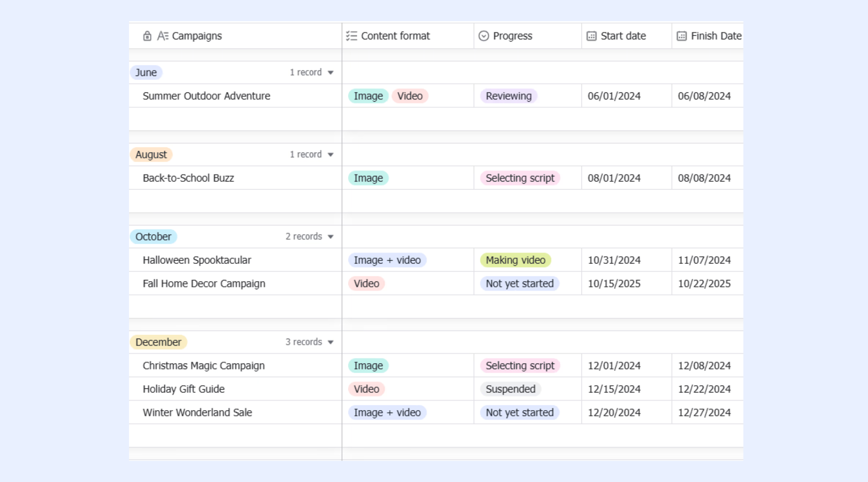Click the orange August group label
Image resolution: width=868 pixels, height=482 pixels.
pyautogui.click(x=151, y=155)
